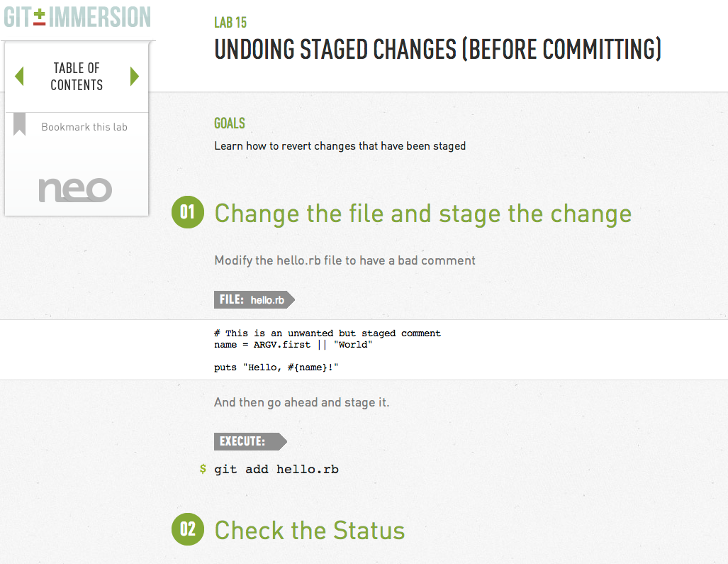Select the Bookmark this lab link
The image size is (728, 564).
coord(84,127)
